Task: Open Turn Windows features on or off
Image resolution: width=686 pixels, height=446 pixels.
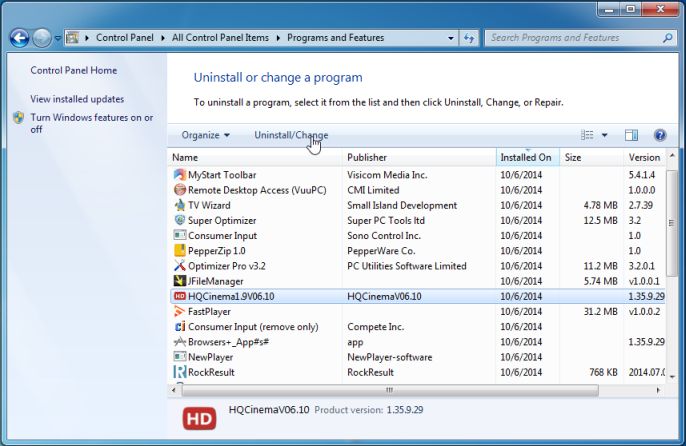Action: coord(91,123)
